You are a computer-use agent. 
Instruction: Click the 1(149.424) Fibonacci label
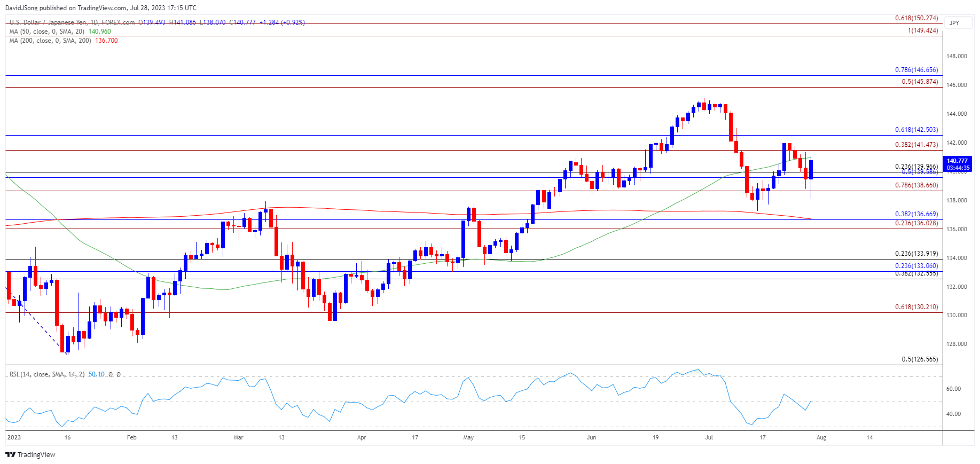coord(923,30)
